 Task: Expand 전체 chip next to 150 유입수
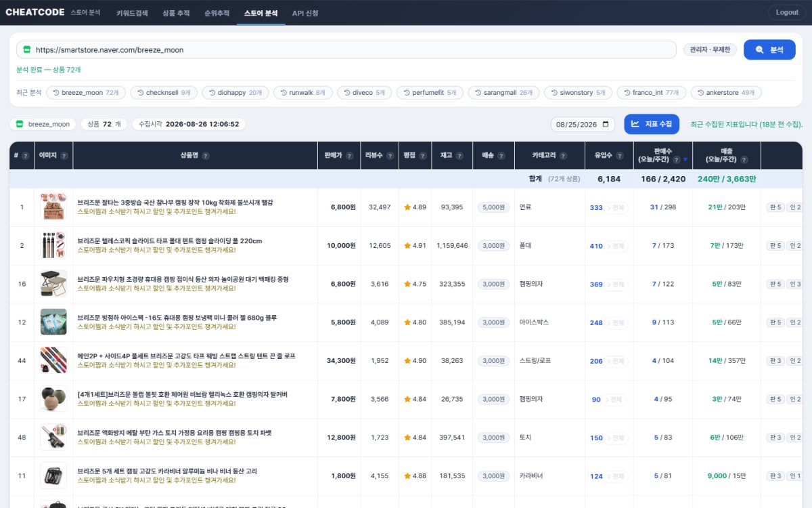[616, 438]
